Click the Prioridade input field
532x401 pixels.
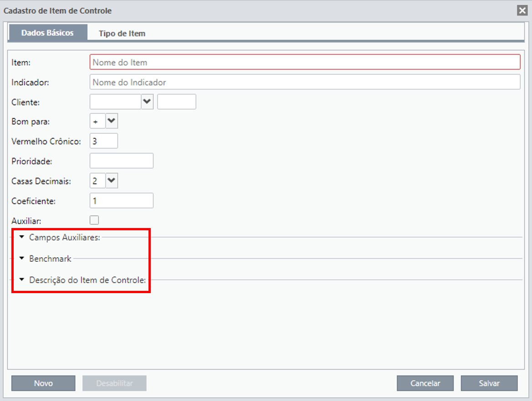click(x=122, y=161)
